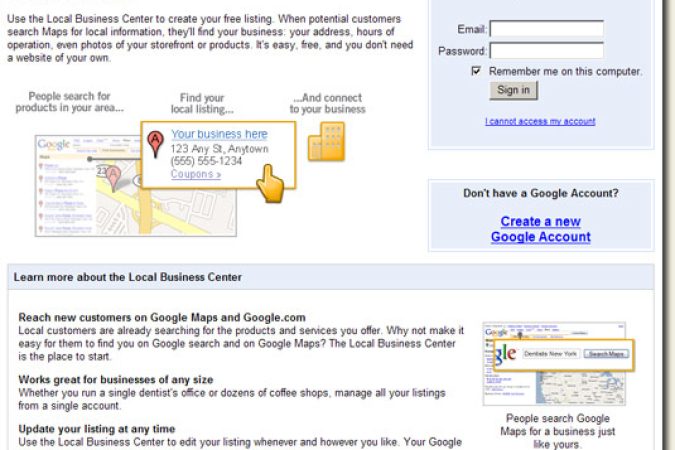675x450 pixels.
Task: Click the orange building icon
Action: tap(326, 142)
